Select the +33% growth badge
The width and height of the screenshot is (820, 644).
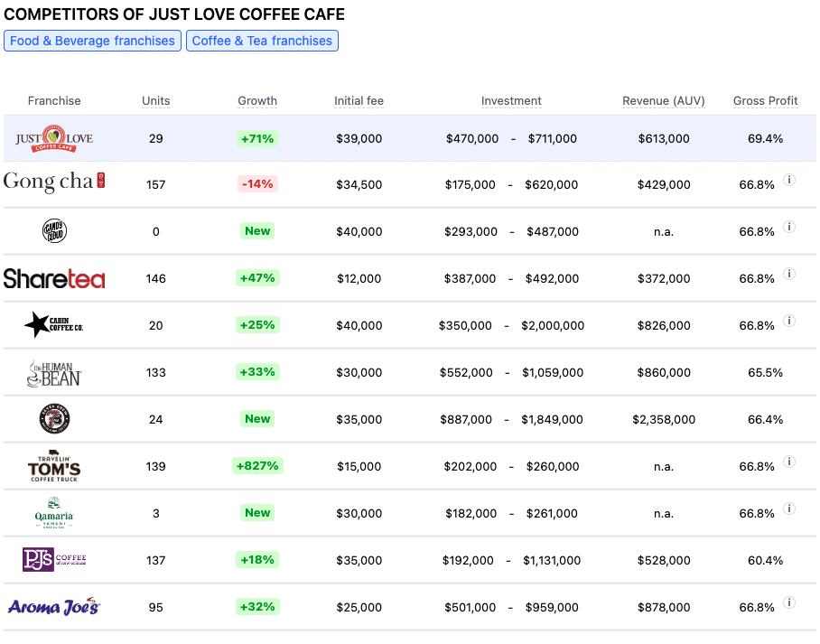[x=257, y=372]
